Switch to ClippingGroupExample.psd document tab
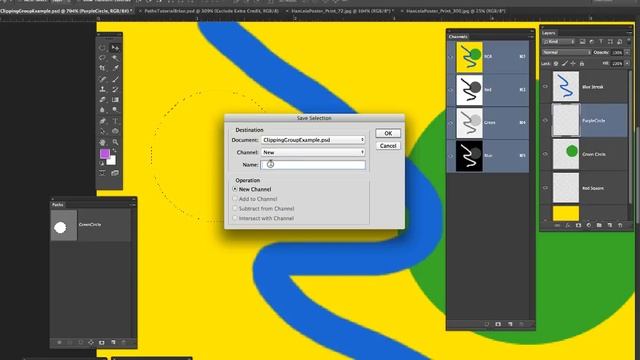 [x=65, y=11]
